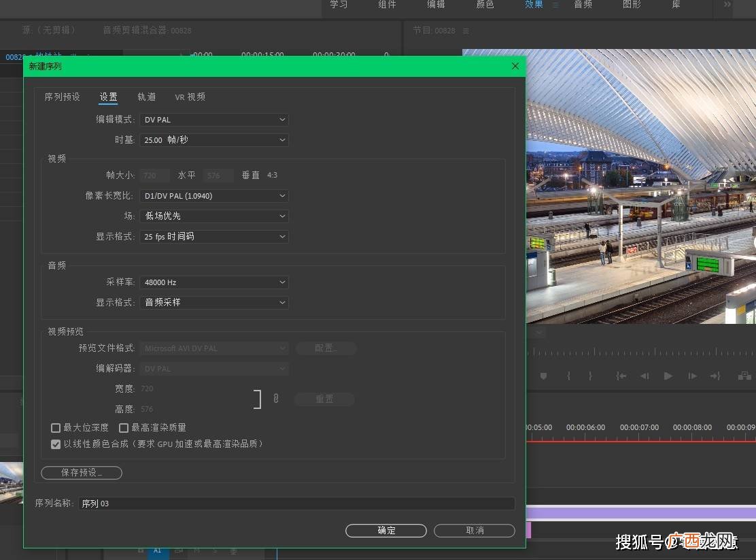Image resolution: width=756 pixels, height=560 pixels.
Task: Open the 效果 workspace menu icon
Action: pyautogui.click(x=555, y=5)
